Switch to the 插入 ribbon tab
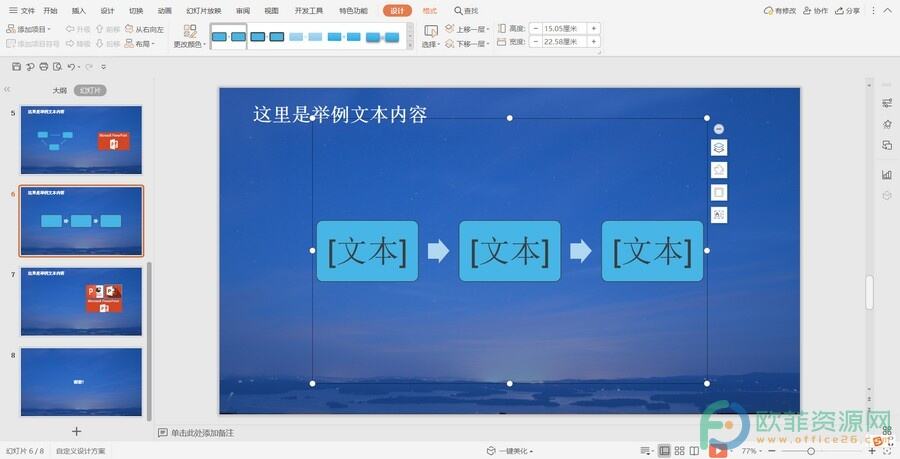Viewport: 900px width, 459px height. [x=79, y=10]
